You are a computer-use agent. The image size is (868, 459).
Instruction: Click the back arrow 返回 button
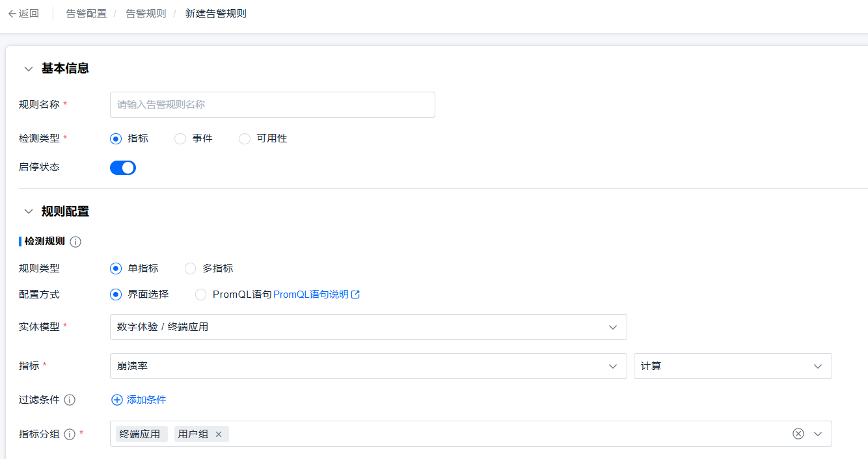click(x=23, y=14)
